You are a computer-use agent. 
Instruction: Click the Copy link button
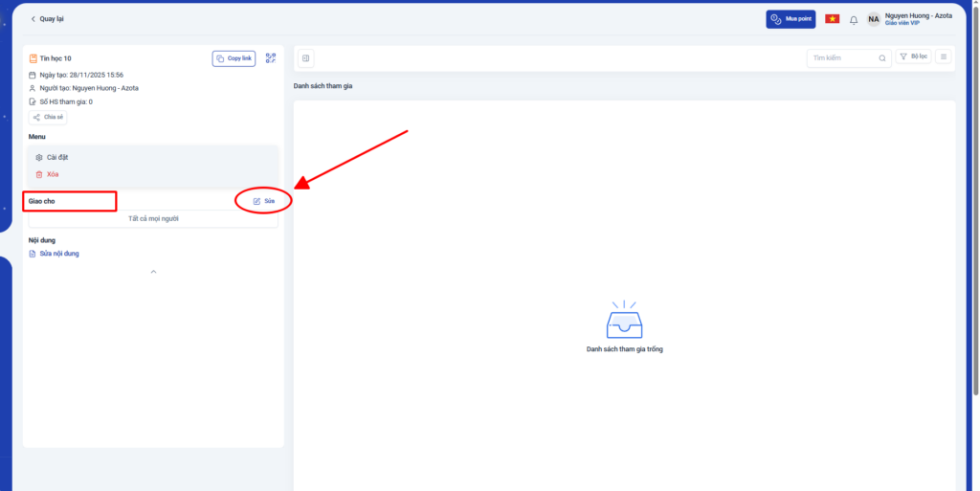pyautogui.click(x=234, y=58)
